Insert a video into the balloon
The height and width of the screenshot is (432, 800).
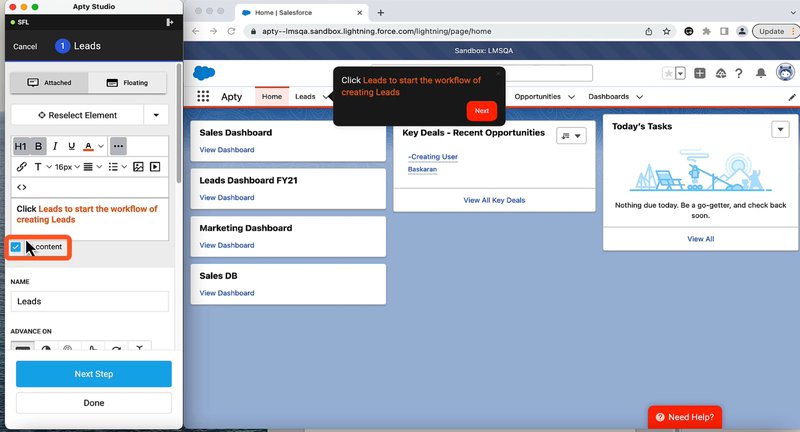click(156, 166)
